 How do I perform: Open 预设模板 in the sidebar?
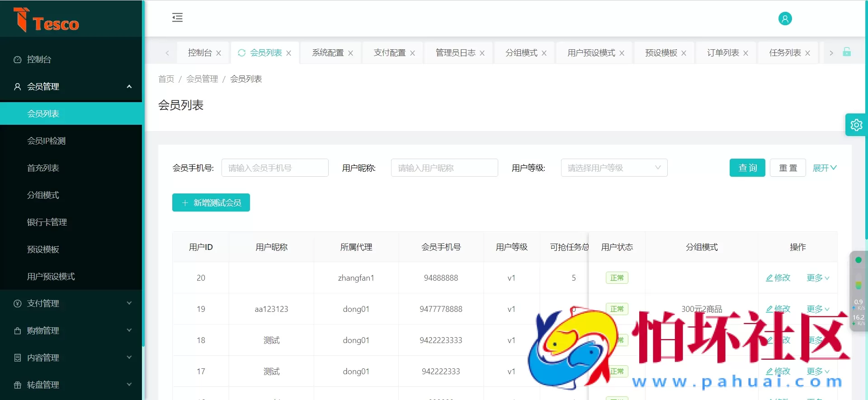pyautogui.click(x=71, y=249)
